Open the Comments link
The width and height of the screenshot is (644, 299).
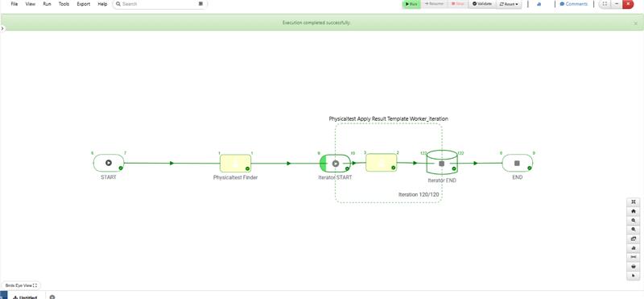[x=574, y=4]
